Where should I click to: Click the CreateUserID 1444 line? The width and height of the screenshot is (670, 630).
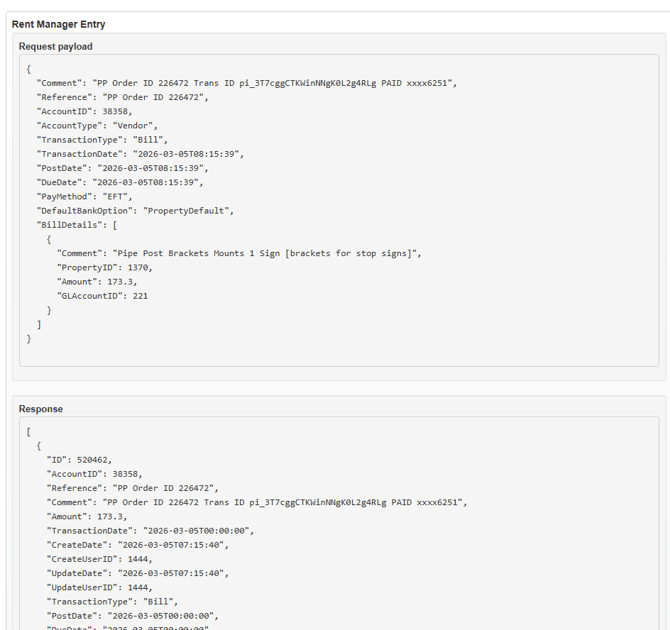point(99,559)
